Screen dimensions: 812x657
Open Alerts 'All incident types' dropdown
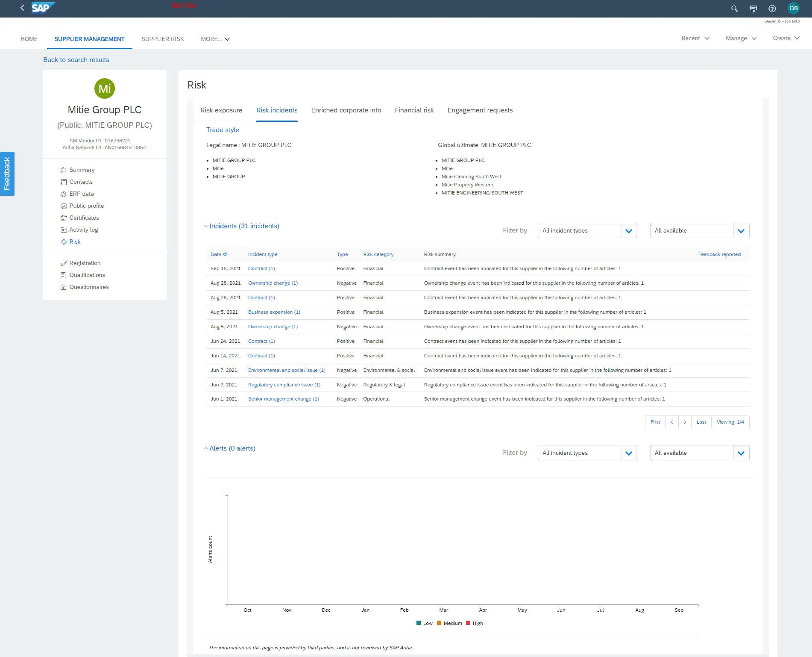coord(587,453)
